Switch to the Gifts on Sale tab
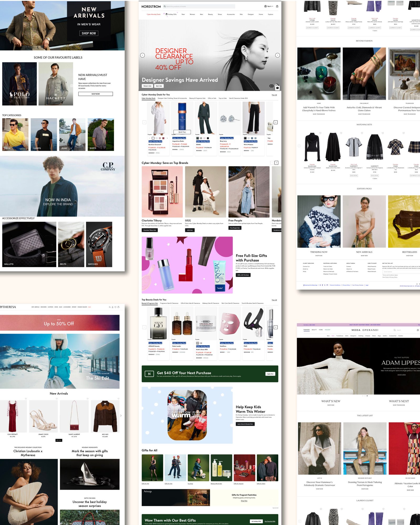The image size is (420, 525). tap(212, 98)
